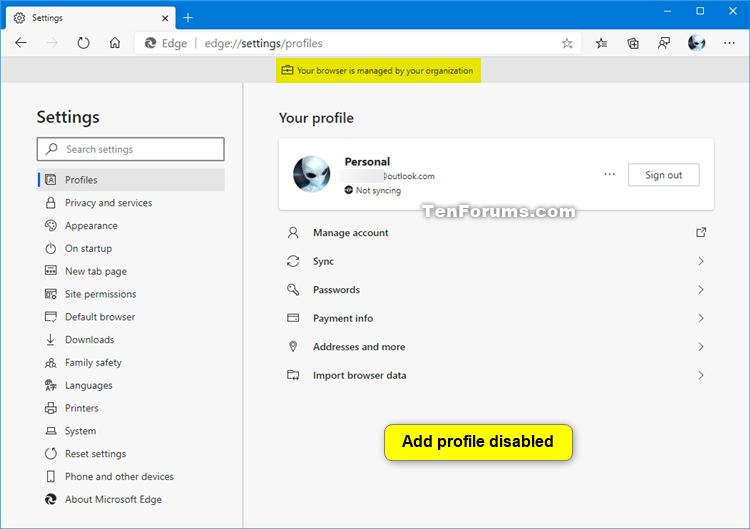This screenshot has width=750, height=529.
Task: Click the Appearance palette icon
Action: [50, 225]
